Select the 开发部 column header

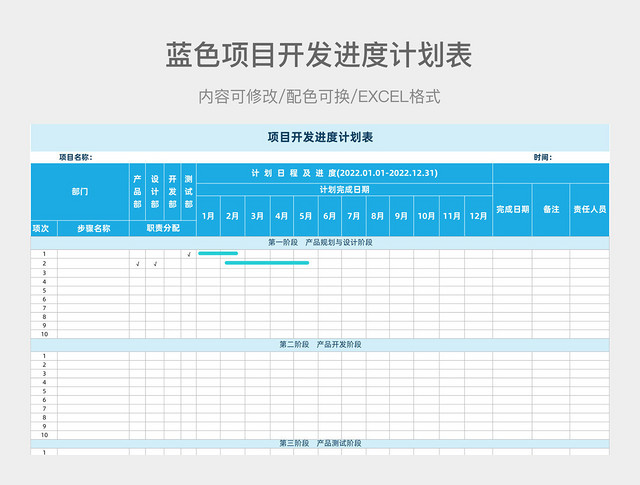click(x=172, y=191)
